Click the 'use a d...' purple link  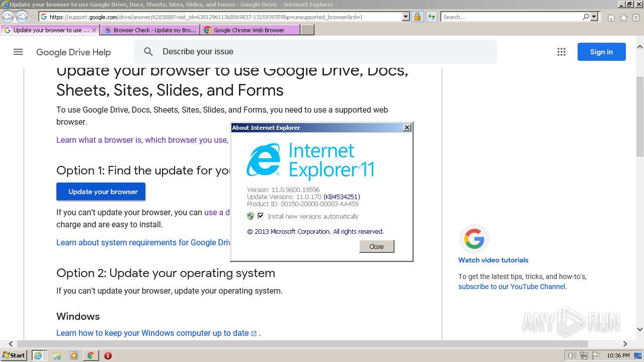tap(217, 212)
